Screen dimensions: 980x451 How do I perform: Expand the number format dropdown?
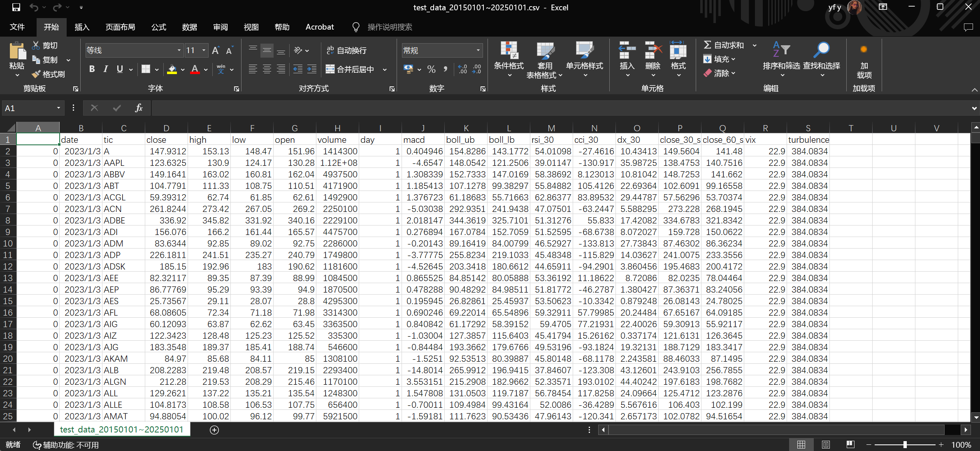point(478,51)
